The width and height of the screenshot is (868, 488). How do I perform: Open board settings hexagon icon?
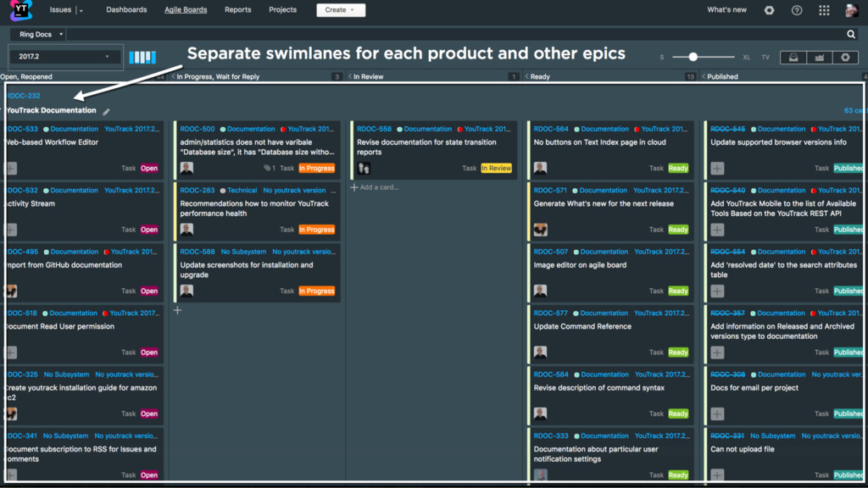845,57
